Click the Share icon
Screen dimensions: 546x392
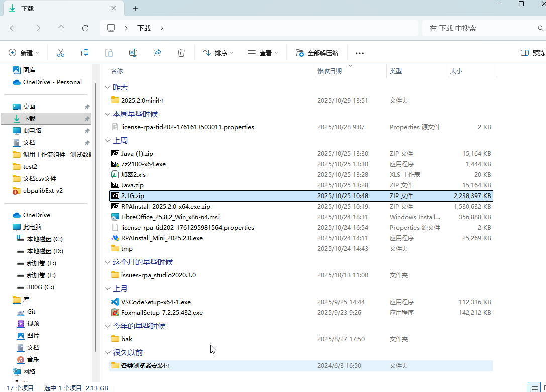157,52
